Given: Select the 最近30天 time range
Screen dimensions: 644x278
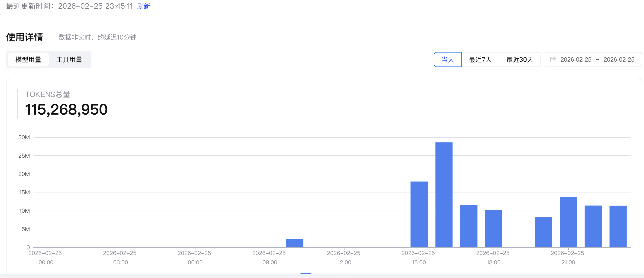Looking at the screenshot, I should [520, 60].
